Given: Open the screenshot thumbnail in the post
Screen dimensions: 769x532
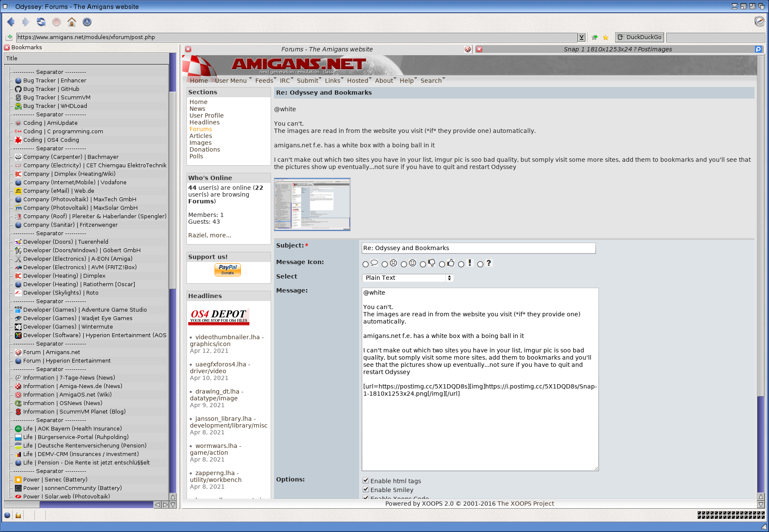Looking at the screenshot, I should 312,204.
